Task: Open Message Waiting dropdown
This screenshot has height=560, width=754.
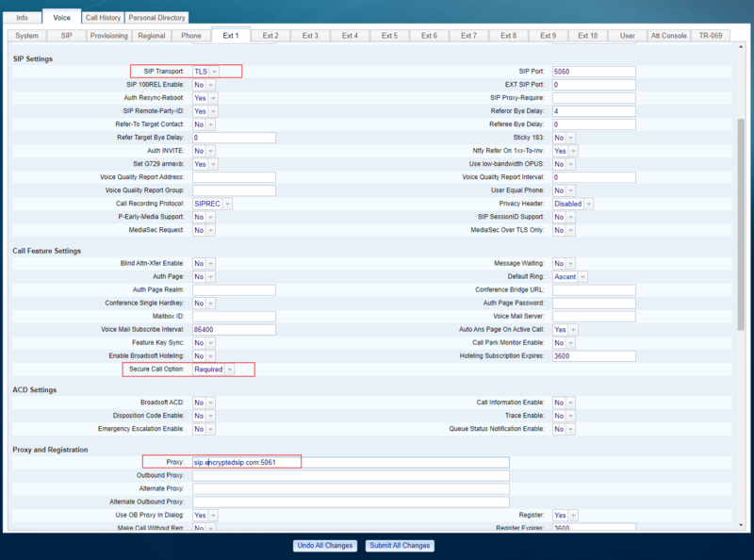Action: tap(564, 264)
